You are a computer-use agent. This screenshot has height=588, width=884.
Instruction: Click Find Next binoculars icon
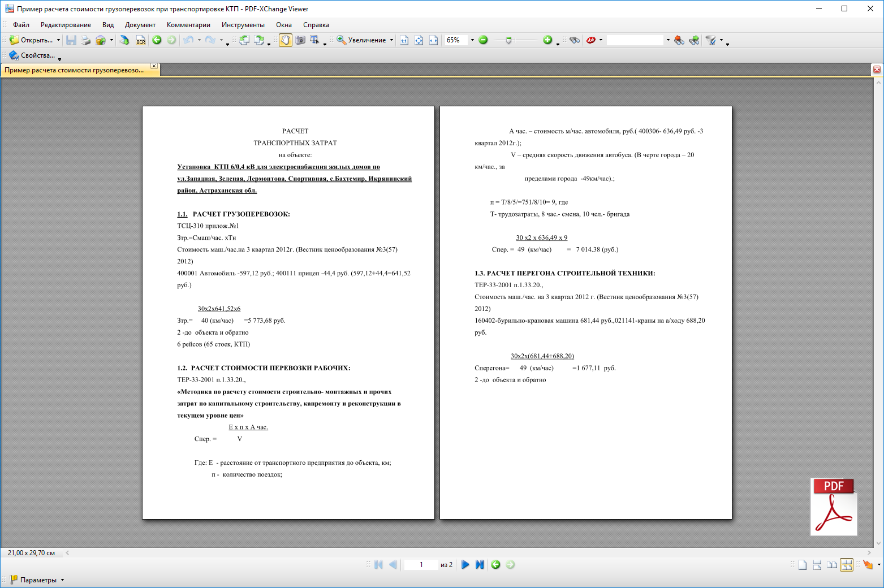(x=694, y=40)
